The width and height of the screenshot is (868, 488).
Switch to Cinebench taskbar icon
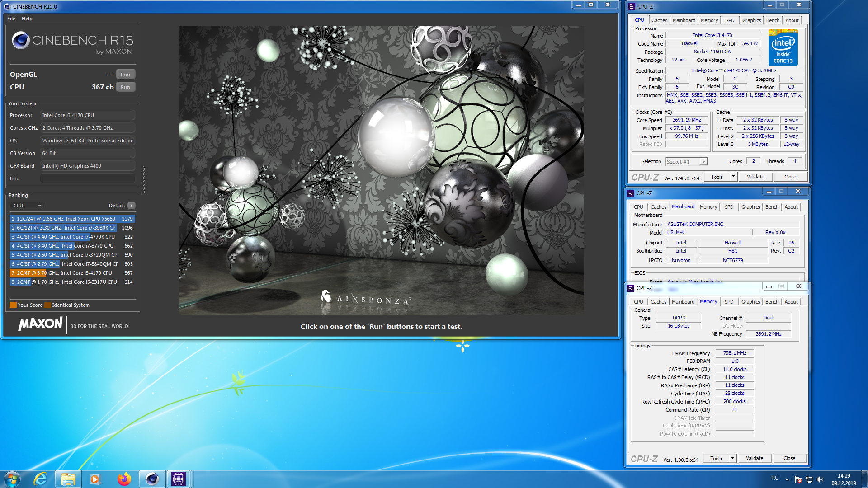pyautogui.click(x=152, y=479)
